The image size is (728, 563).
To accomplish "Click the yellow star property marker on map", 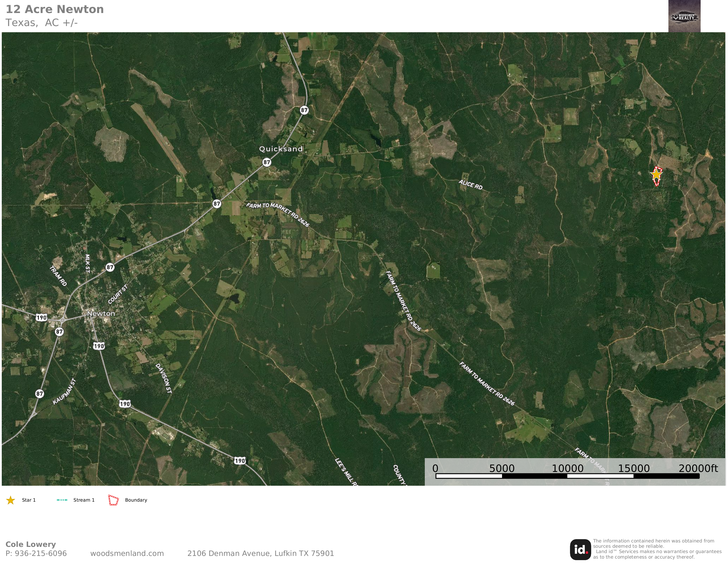I will coord(656,174).
